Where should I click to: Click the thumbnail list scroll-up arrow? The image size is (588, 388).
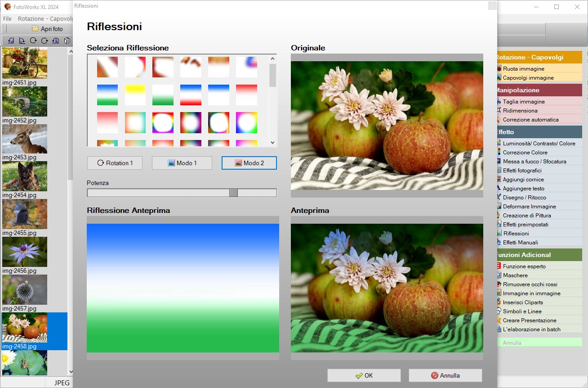click(x=71, y=51)
